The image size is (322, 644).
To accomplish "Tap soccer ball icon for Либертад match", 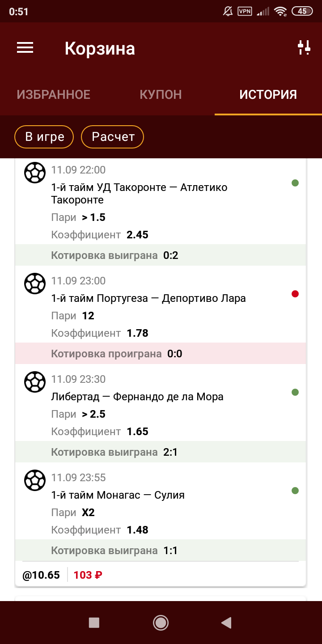I will [x=35, y=382].
